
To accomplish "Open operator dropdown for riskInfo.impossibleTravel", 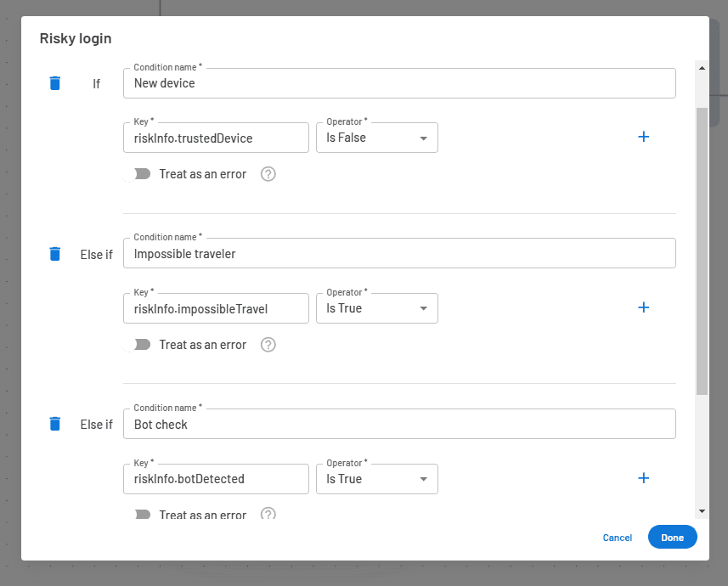I will (376, 308).
